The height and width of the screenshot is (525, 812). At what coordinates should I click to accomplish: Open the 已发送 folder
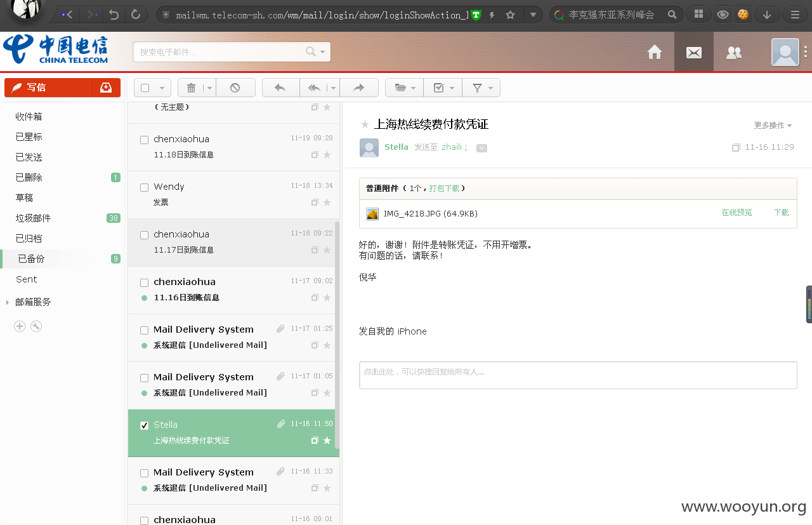pyautogui.click(x=29, y=157)
